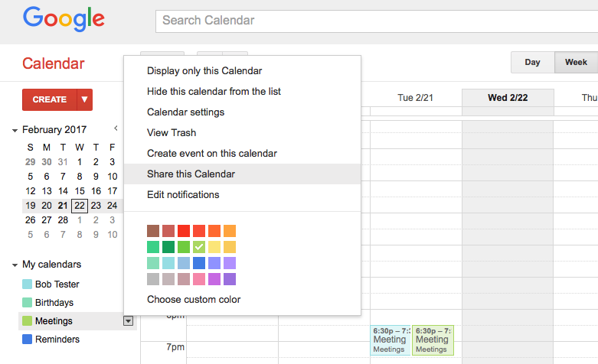Image resolution: width=598 pixels, height=364 pixels.
Task: Open the Meetings calendar dropdown arrow
Action: click(x=128, y=321)
